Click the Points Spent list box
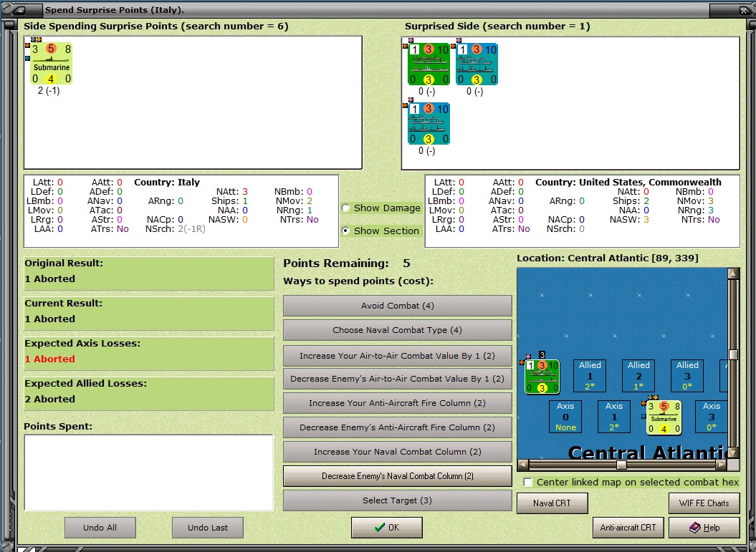The height and width of the screenshot is (552, 756). tap(148, 473)
